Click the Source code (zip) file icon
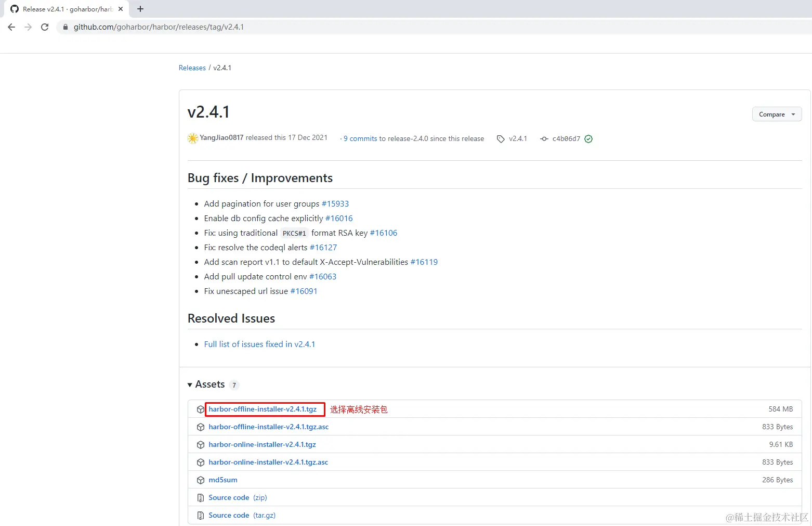812x526 pixels. (x=201, y=498)
